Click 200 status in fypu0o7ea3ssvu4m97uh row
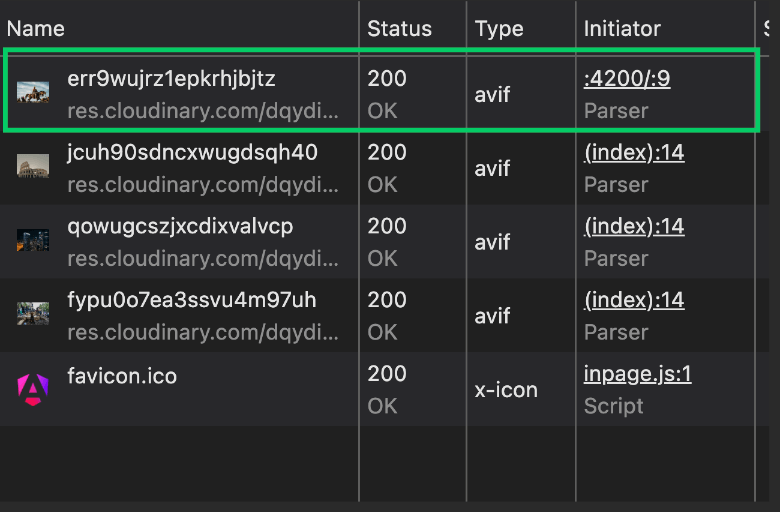The height and width of the screenshot is (512, 780). (387, 300)
